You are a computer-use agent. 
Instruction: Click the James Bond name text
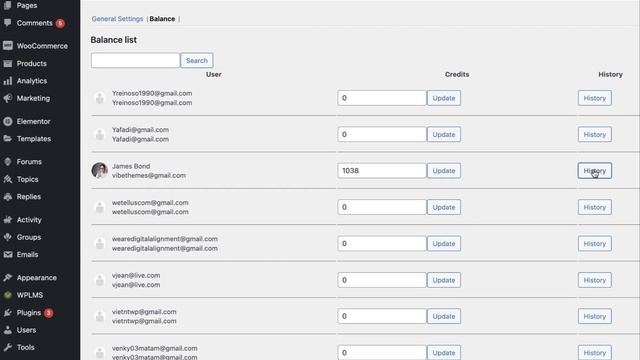pyautogui.click(x=131, y=166)
